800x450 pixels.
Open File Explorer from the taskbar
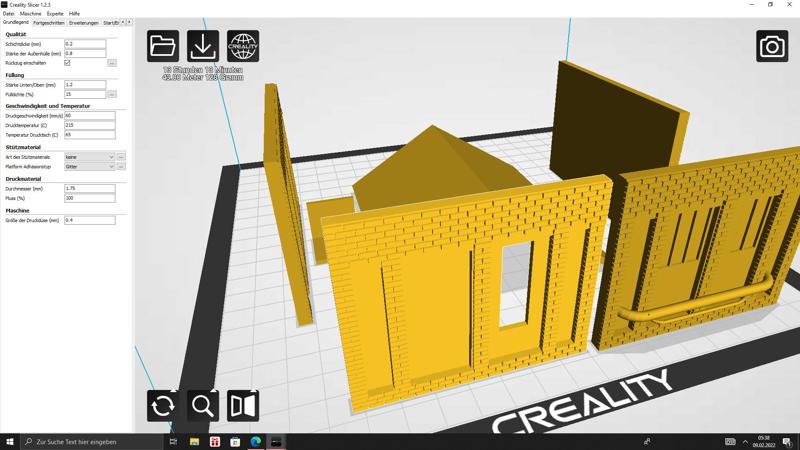pos(194,442)
